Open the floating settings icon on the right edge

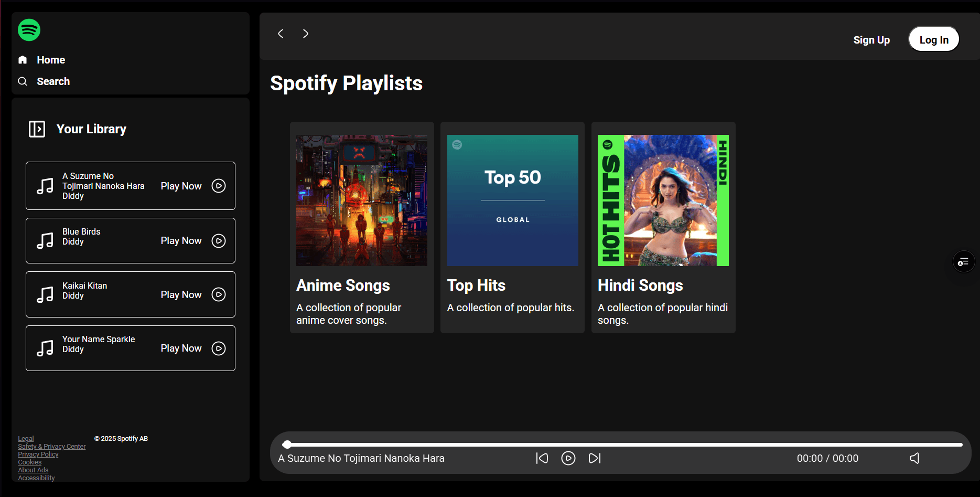pos(963,261)
